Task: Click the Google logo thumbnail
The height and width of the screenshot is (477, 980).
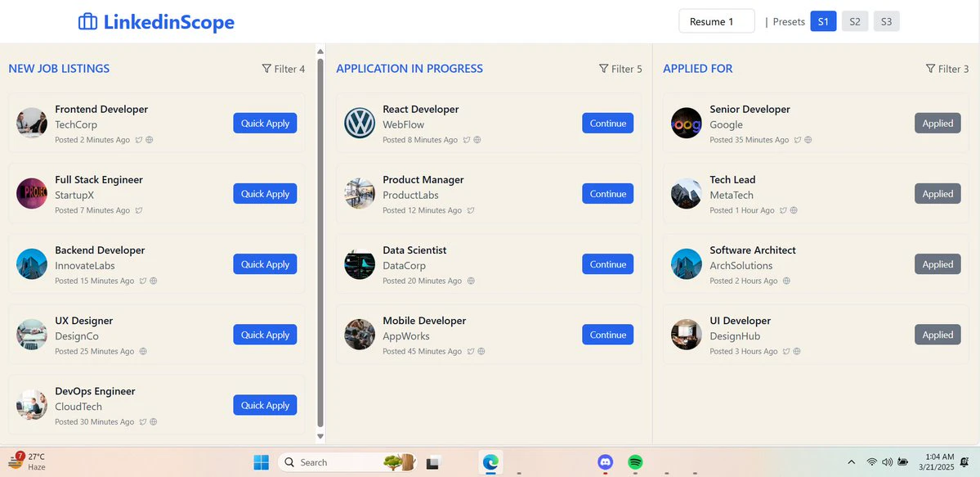Action: click(x=687, y=123)
